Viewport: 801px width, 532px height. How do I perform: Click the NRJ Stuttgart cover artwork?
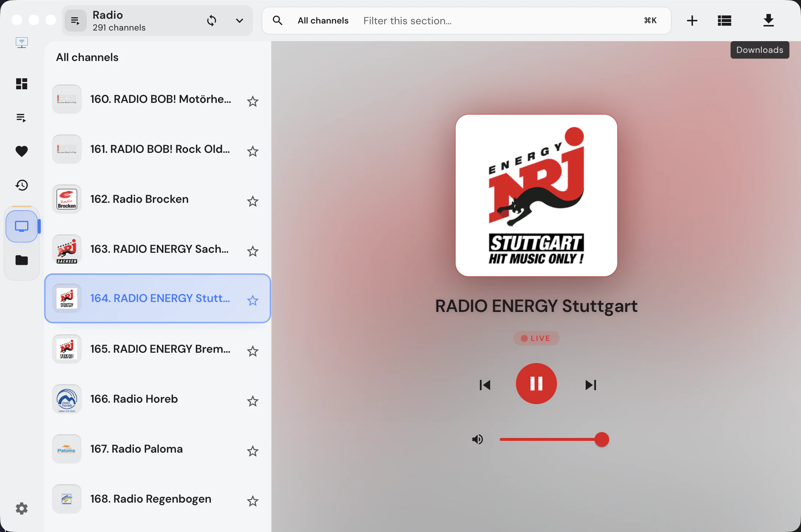point(536,195)
